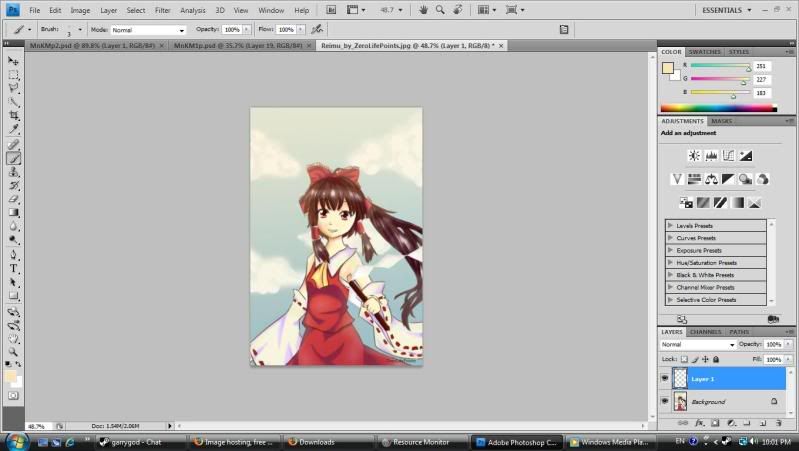Click the foreground color swatch in toolbox
The height and width of the screenshot is (451, 799).
tap(10, 376)
